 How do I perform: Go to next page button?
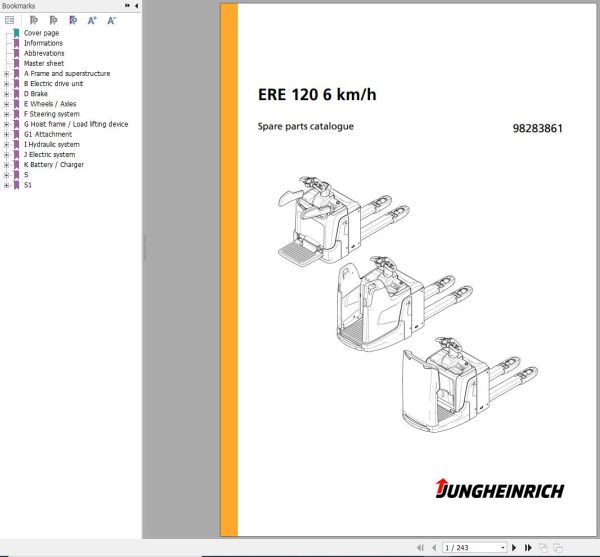click(x=514, y=548)
